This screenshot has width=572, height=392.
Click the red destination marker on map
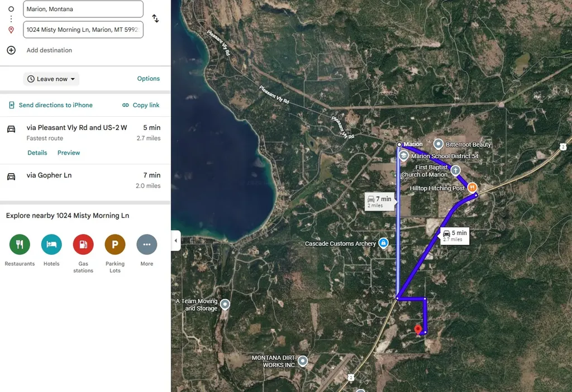coord(418,329)
